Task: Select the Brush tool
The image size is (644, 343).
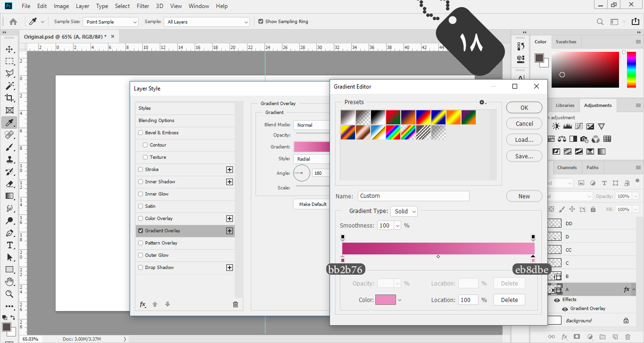Action: [x=9, y=147]
